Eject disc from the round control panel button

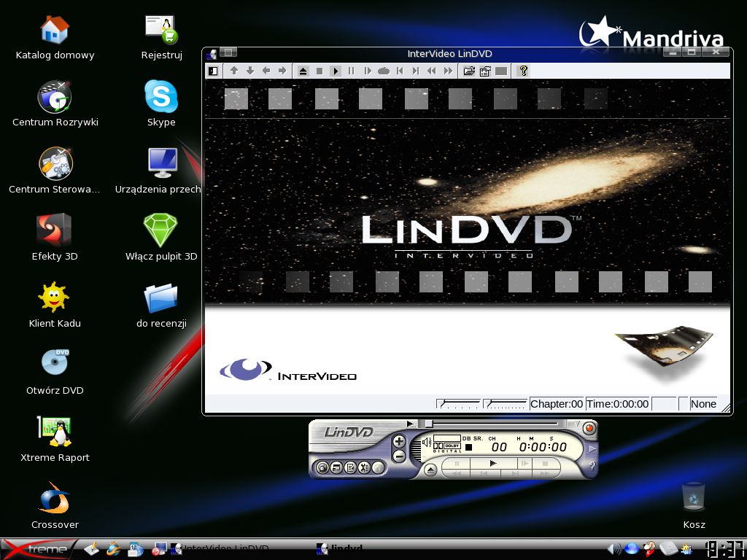pyautogui.click(x=430, y=470)
